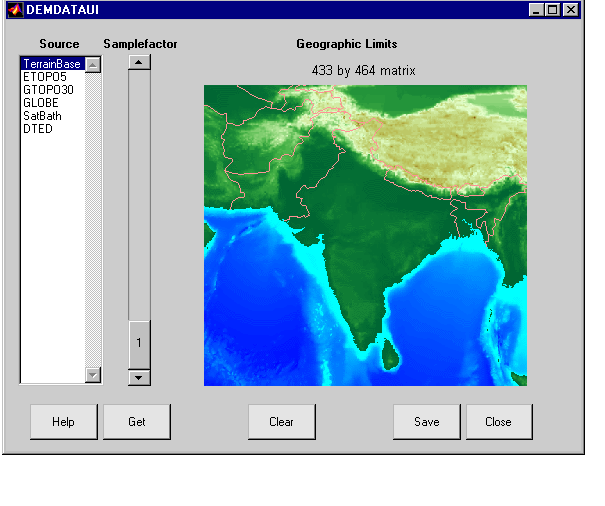Image resolution: width=605 pixels, height=506 pixels.
Task: Click the MATLAB icon in title bar
Action: tap(14, 10)
